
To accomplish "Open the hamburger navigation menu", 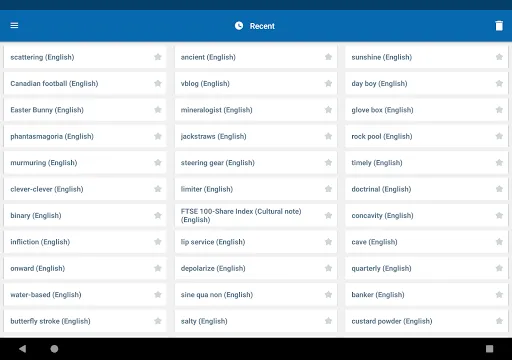I will click(x=14, y=25).
